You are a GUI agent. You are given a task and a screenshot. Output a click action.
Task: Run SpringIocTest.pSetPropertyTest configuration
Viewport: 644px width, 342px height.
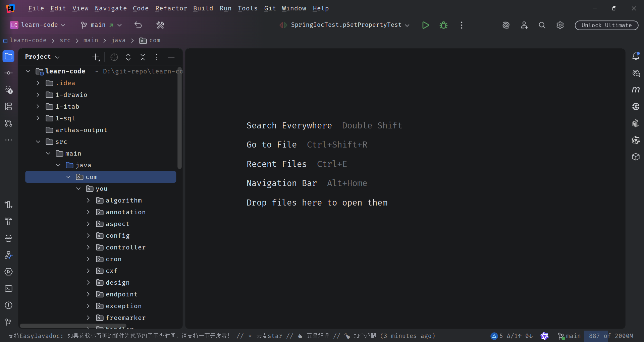coord(425,25)
